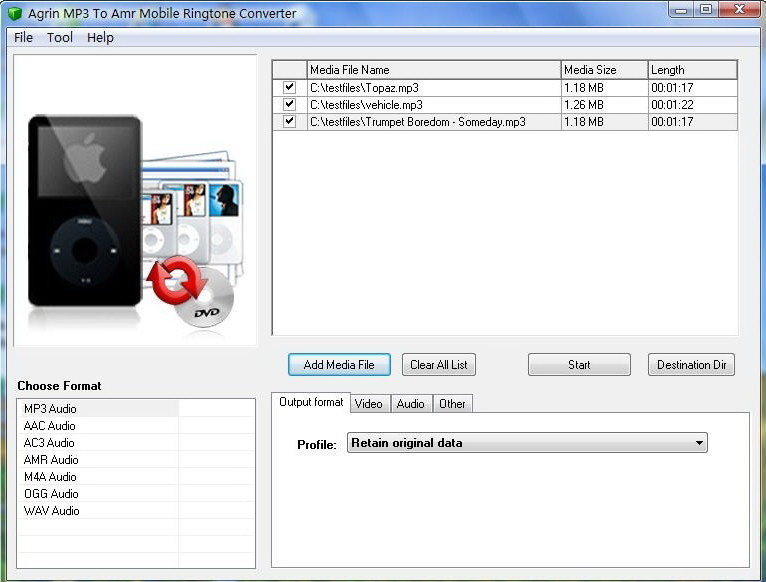The height and width of the screenshot is (582, 766).
Task: Click the green app icon in title bar
Action: [x=15, y=13]
